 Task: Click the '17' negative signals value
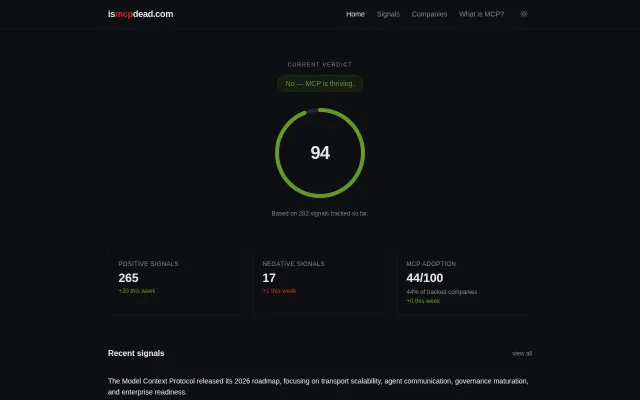coord(269,278)
